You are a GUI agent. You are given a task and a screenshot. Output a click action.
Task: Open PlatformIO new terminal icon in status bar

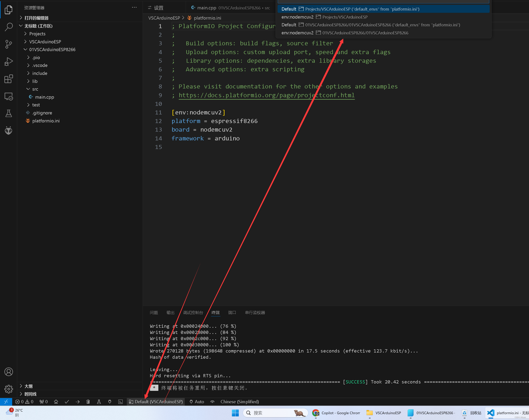120,402
